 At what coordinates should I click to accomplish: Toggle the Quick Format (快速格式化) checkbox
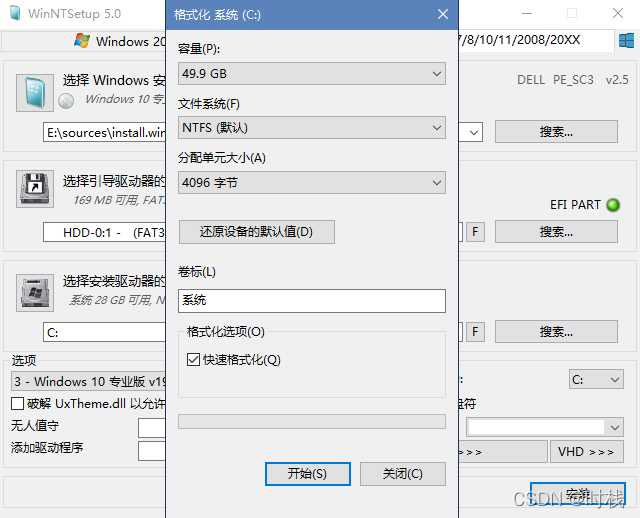(193, 360)
